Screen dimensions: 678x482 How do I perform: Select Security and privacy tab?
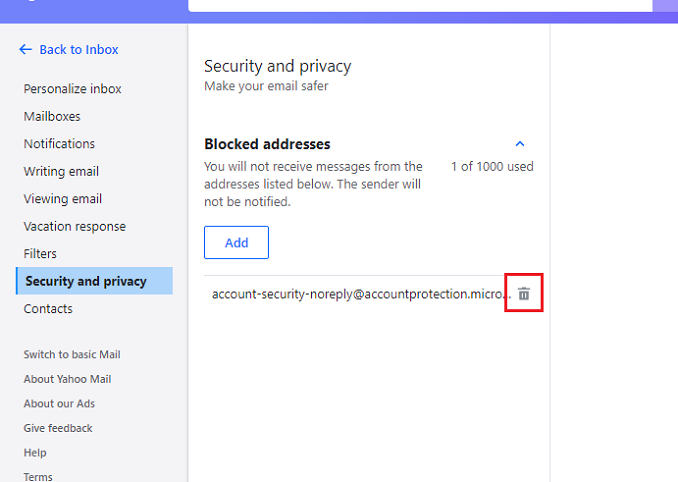[94, 281]
